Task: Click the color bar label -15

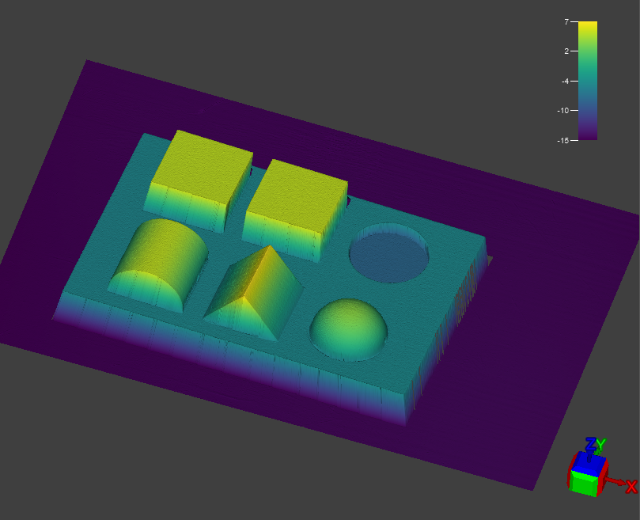Action: pyautogui.click(x=563, y=140)
